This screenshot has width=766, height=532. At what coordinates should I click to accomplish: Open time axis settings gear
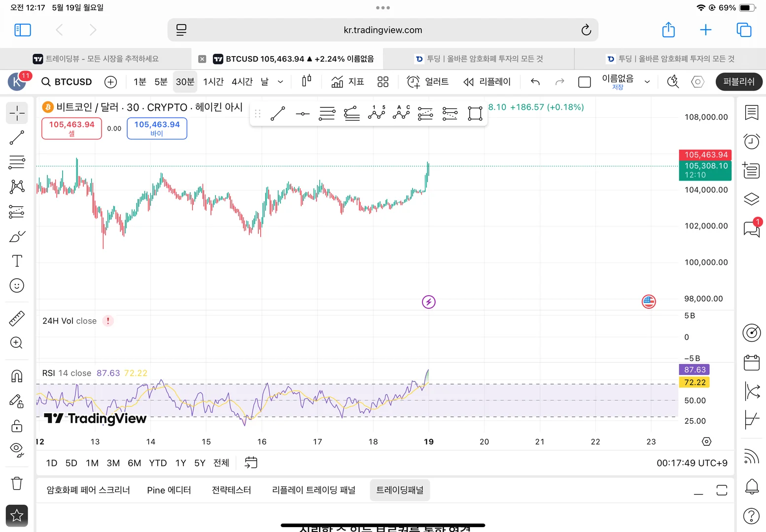706,441
